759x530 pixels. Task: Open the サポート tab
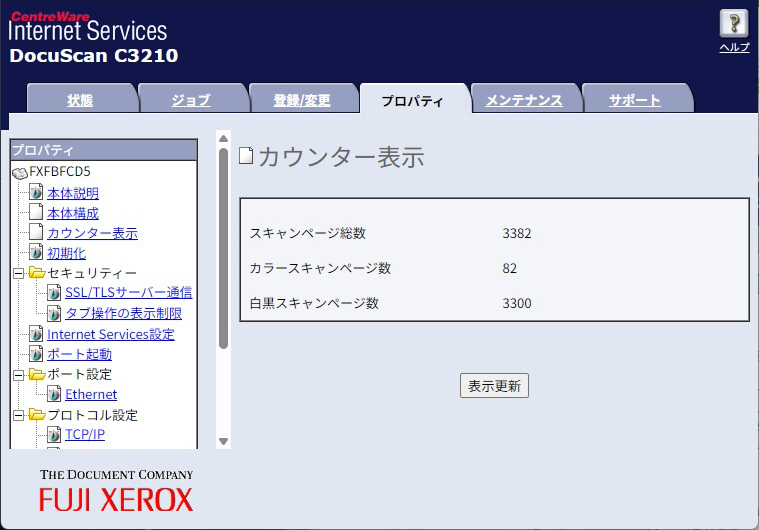634,100
